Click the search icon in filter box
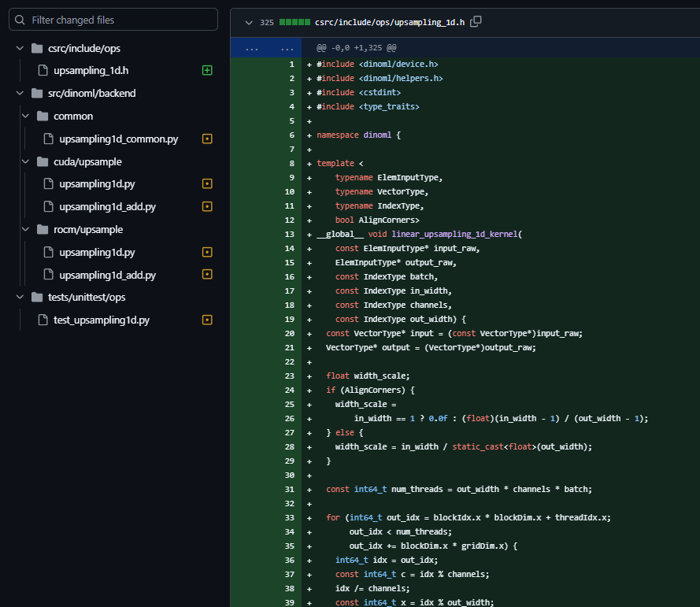The width and height of the screenshot is (700, 607). pyautogui.click(x=20, y=20)
